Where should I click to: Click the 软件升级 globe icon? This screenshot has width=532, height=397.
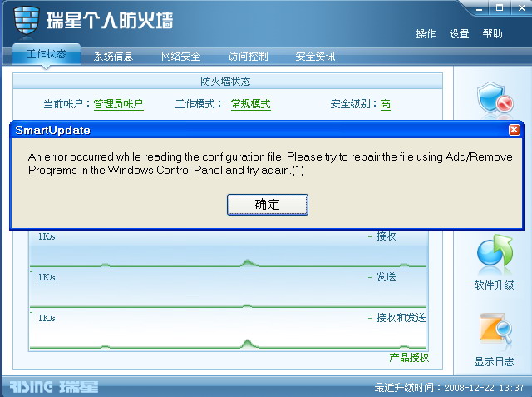click(495, 253)
